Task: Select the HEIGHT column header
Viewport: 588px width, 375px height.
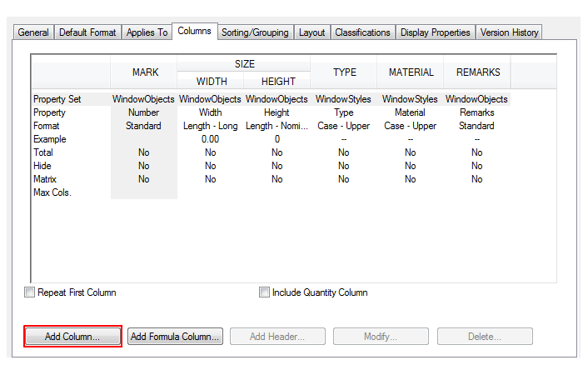Action: (277, 82)
